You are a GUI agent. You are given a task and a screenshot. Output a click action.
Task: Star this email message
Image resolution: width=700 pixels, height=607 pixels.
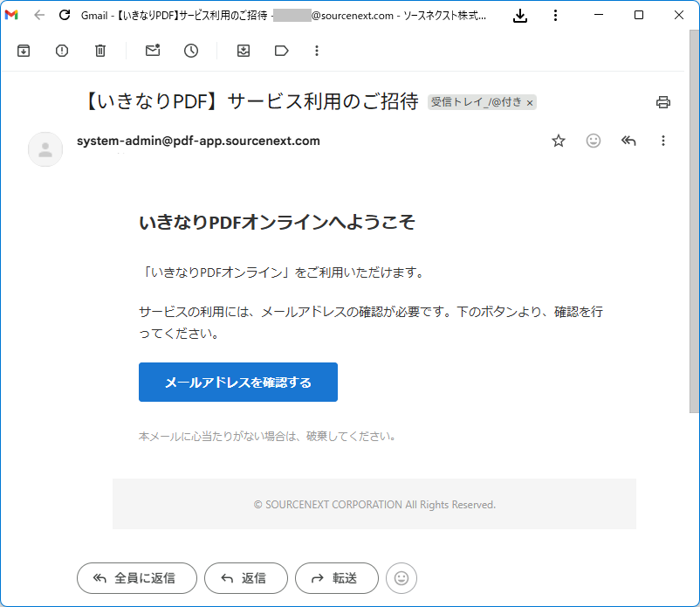point(559,141)
